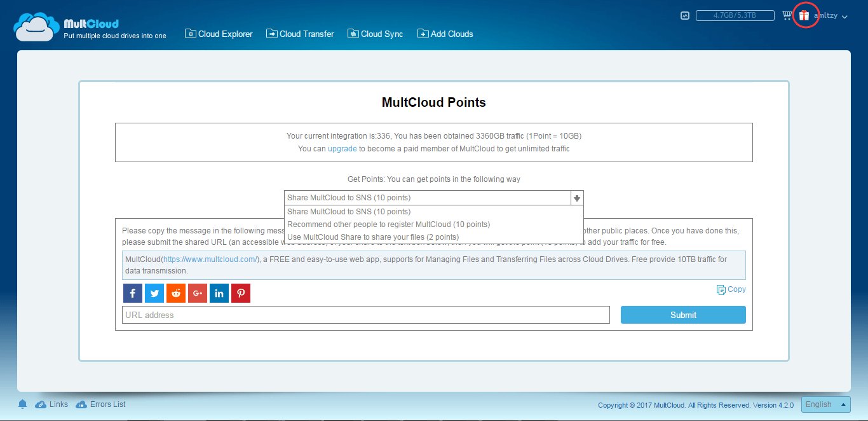The width and height of the screenshot is (868, 421).
Task: Open the Cloud Transfer tool
Action: coord(300,34)
